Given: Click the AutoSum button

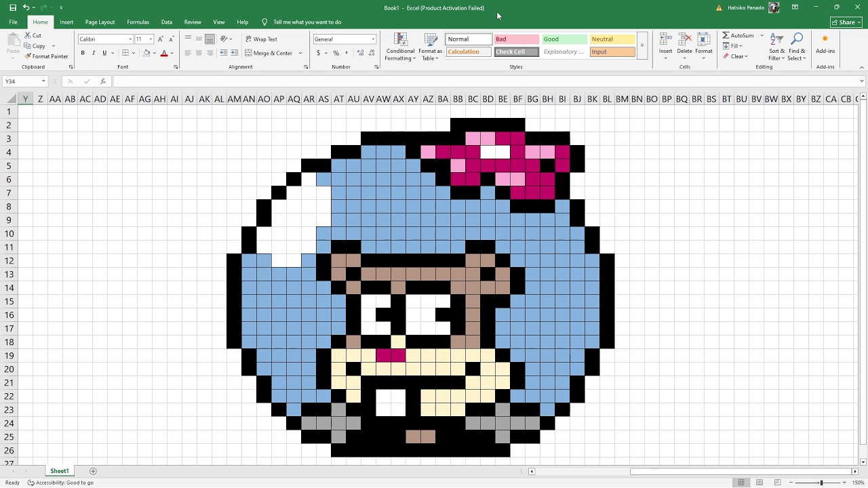Looking at the screenshot, I should click(x=738, y=35).
